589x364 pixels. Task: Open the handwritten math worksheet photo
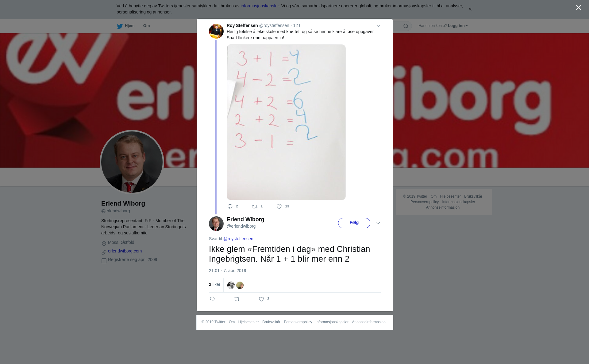(x=286, y=122)
